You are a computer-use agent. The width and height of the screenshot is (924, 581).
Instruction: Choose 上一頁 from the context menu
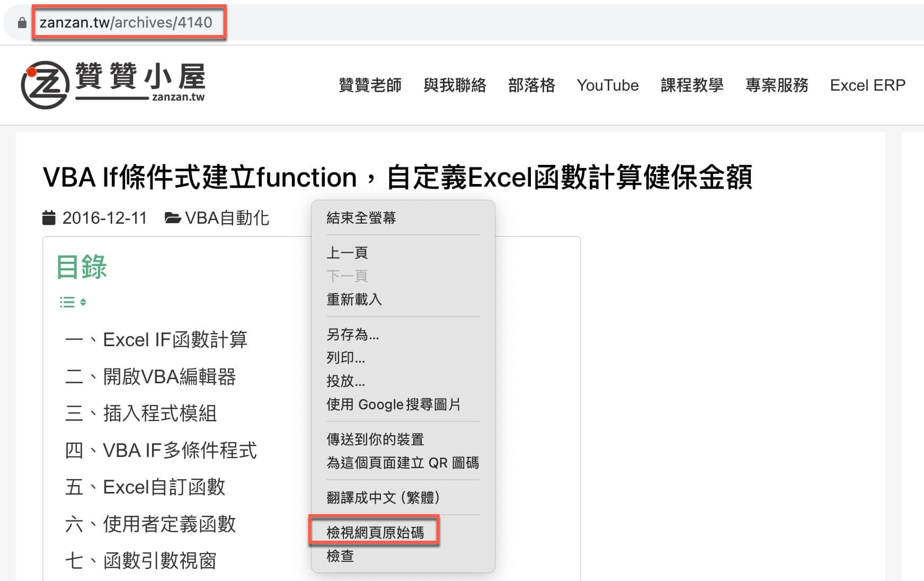pos(403,253)
